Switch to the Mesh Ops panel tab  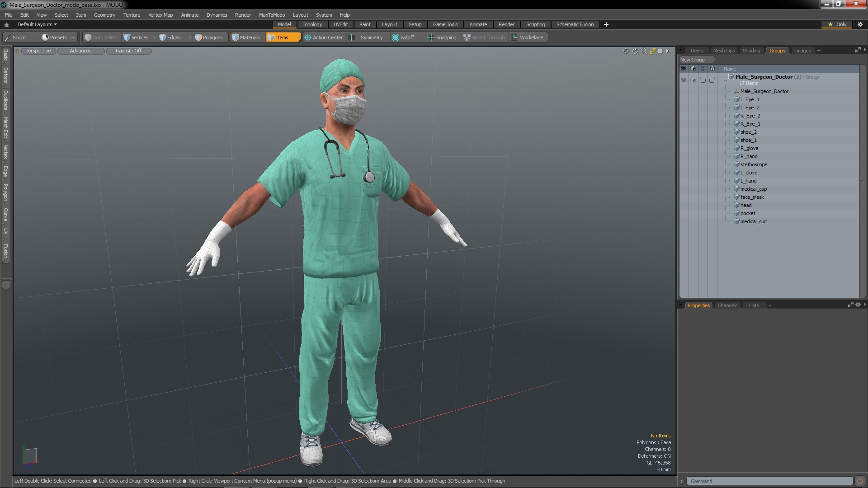pyautogui.click(x=724, y=51)
